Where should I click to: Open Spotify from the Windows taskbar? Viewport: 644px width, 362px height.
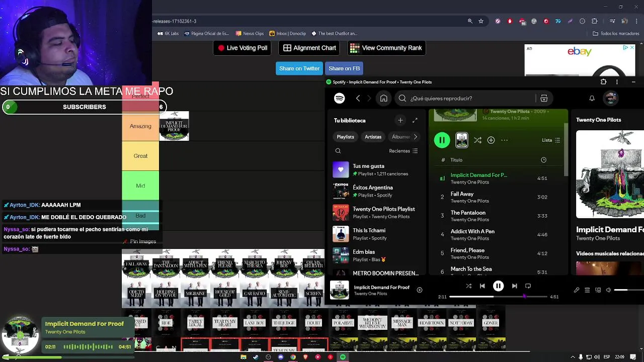[x=343, y=357]
